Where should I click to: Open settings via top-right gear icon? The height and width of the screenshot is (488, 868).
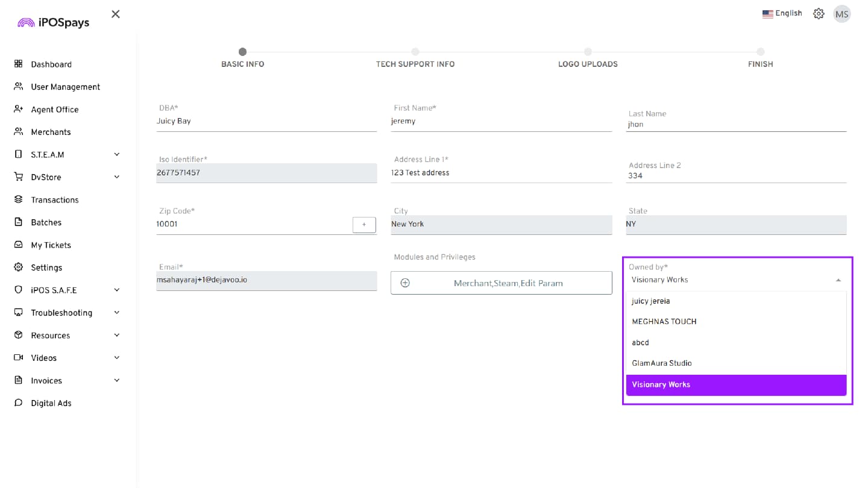819,14
